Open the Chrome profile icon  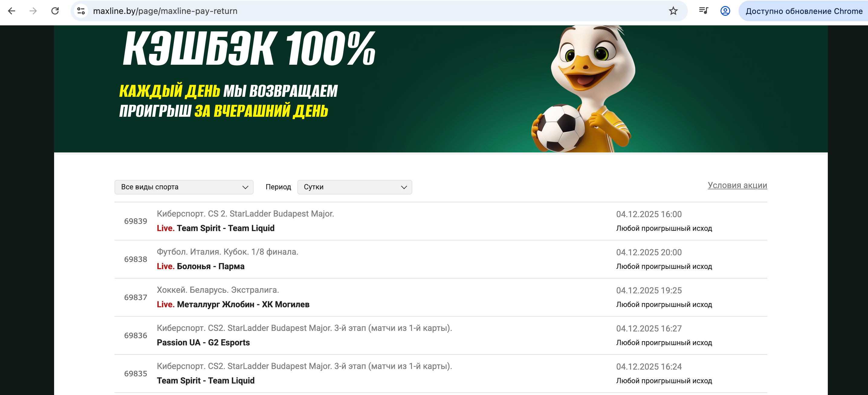pyautogui.click(x=725, y=11)
